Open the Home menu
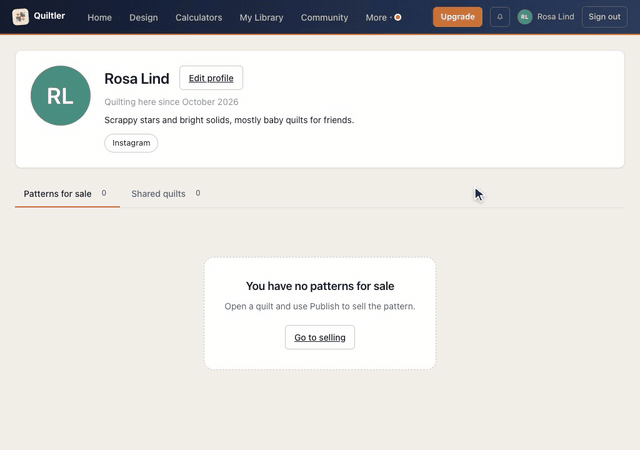 point(100,18)
